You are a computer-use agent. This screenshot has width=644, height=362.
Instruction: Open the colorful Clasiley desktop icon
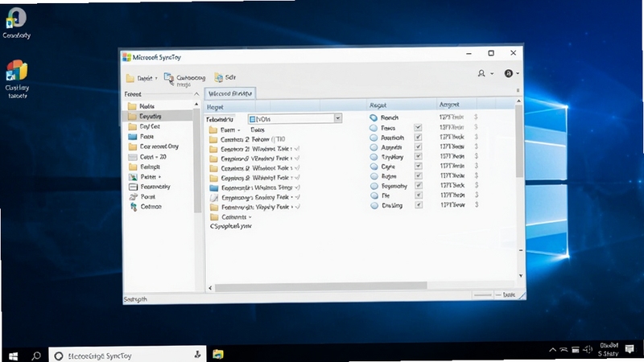tap(17, 79)
